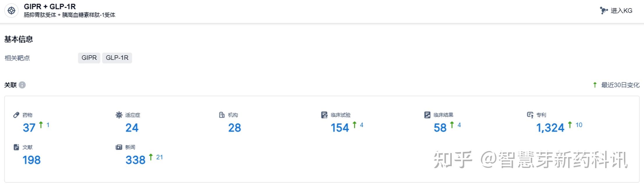Click the building icon beside 机构
Image resolution: width=644 pixels, height=186 pixels.
pos(222,115)
